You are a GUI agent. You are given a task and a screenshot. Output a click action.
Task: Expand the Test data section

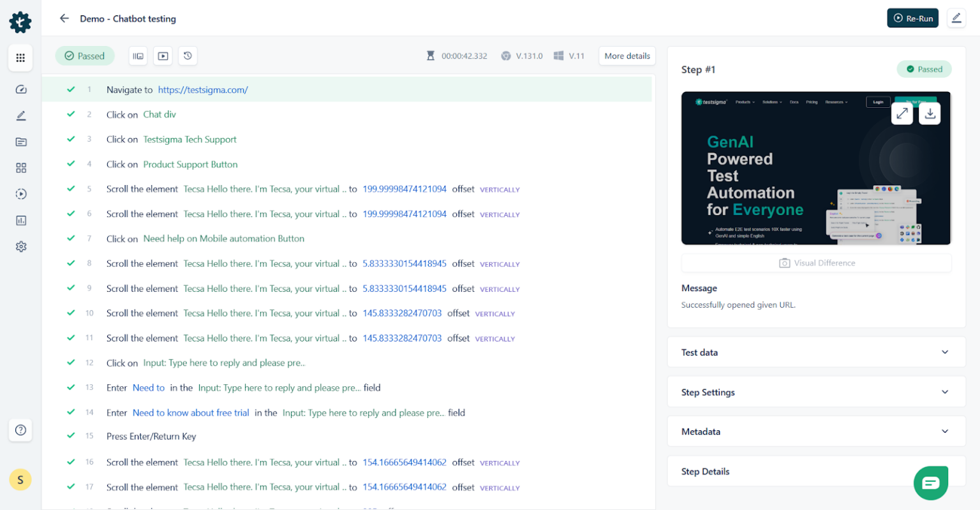click(x=816, y=352)
